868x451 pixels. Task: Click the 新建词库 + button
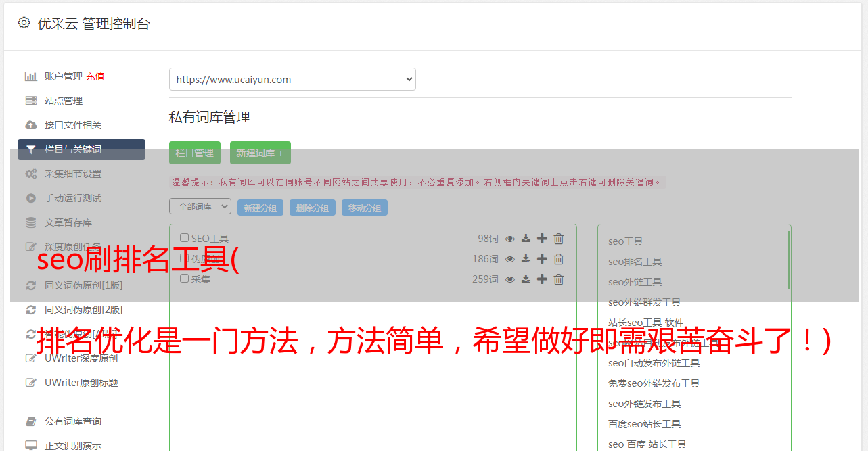click(260, 153)
